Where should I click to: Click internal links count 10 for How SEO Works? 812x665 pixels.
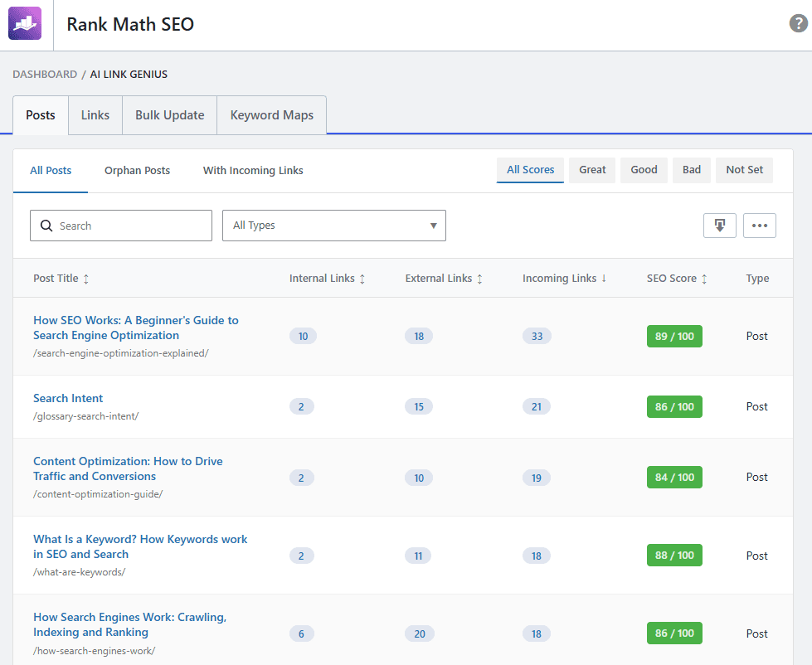click(303, 337)
